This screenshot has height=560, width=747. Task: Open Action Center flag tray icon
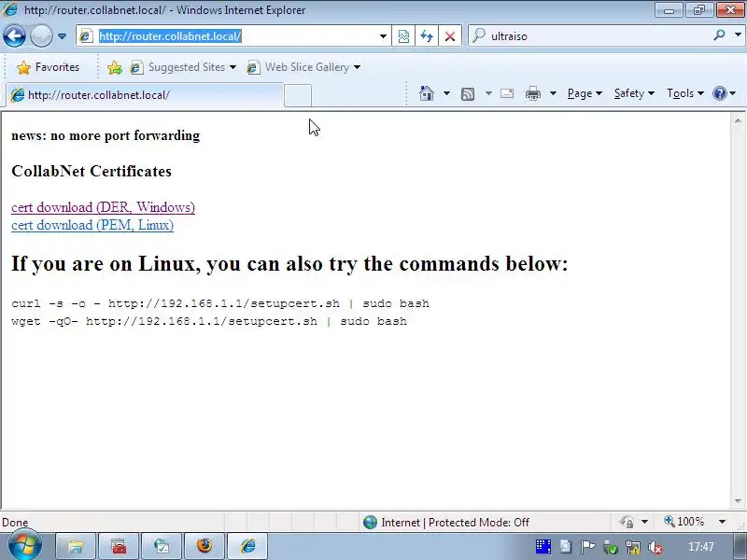tap(588, 547)
